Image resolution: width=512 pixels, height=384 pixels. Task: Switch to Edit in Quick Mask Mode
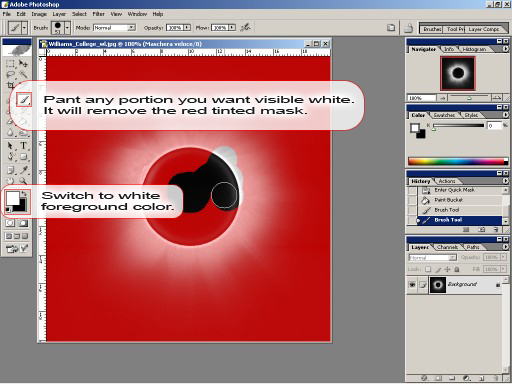(23, 223)
